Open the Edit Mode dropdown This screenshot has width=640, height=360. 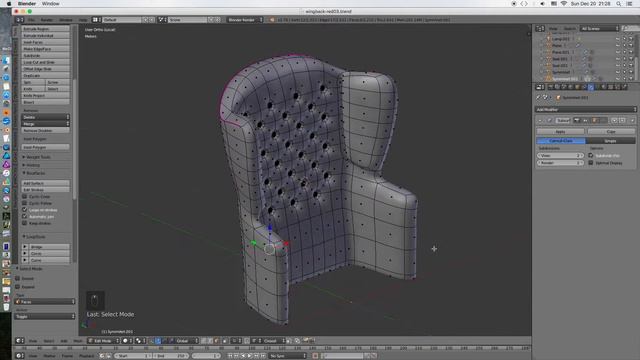coord(103,341)
